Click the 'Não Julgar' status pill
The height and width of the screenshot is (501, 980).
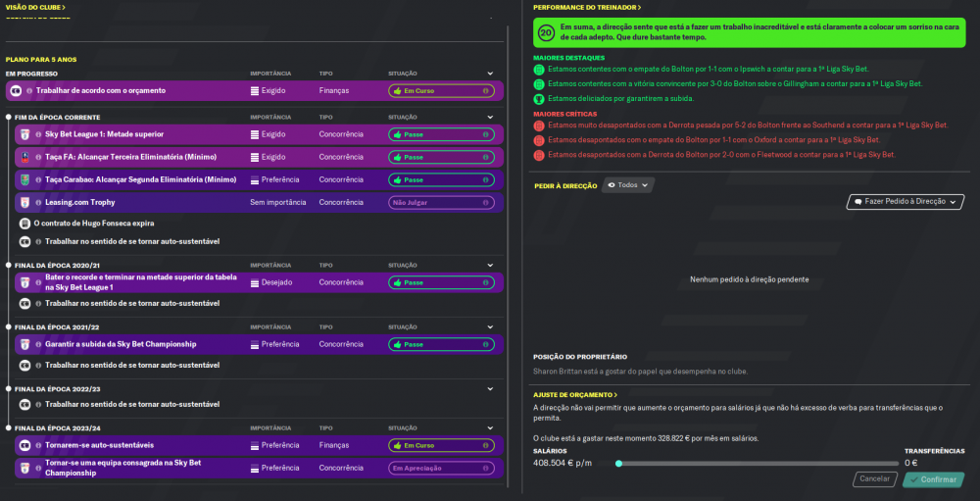pos(441,203)
